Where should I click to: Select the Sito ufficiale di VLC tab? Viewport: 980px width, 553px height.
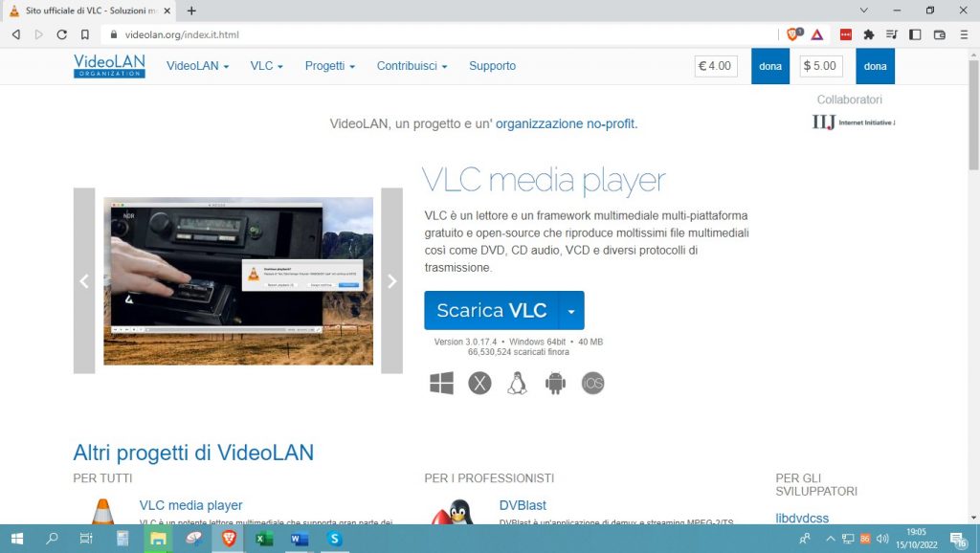[81, 11]
